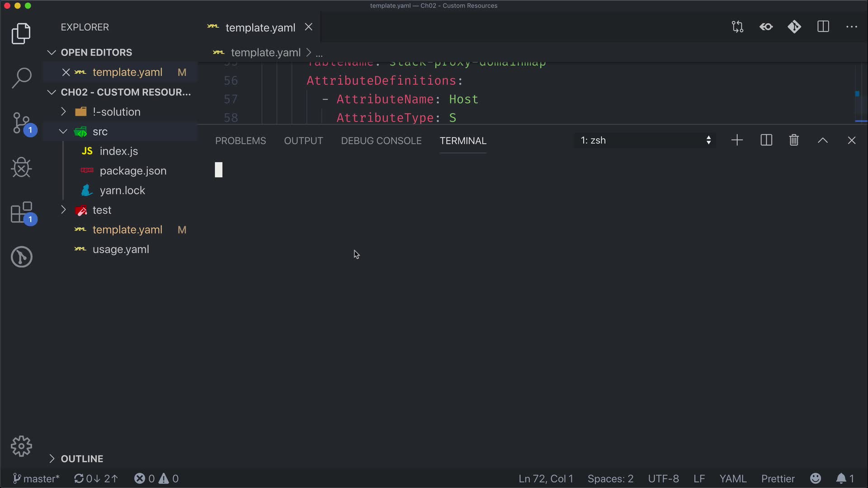Screen dimensions: 868x488
Task: Switch to the DEBUG CONSOLE tab
Action: pyautogui.click(x=381, y=141)
